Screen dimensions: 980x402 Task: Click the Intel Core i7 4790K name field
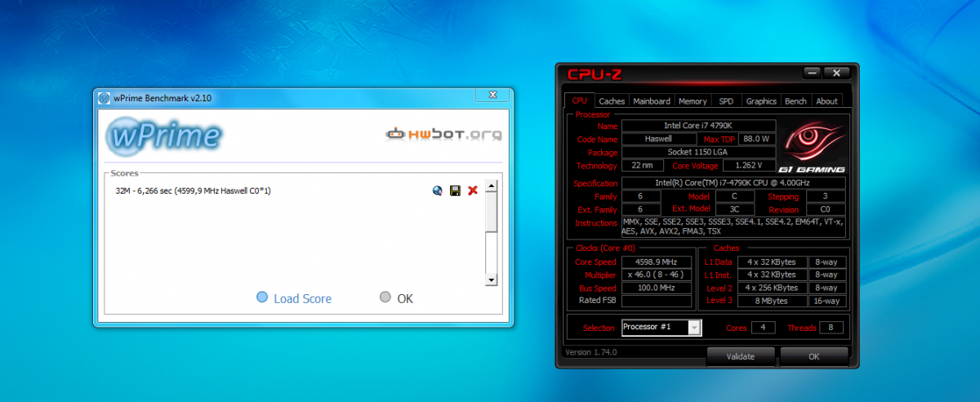698,126
